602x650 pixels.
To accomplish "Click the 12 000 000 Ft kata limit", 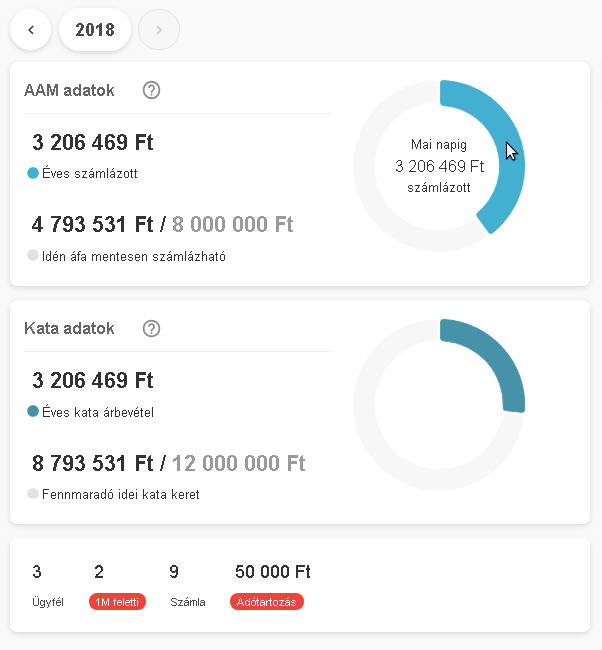I will click(238, 463).
